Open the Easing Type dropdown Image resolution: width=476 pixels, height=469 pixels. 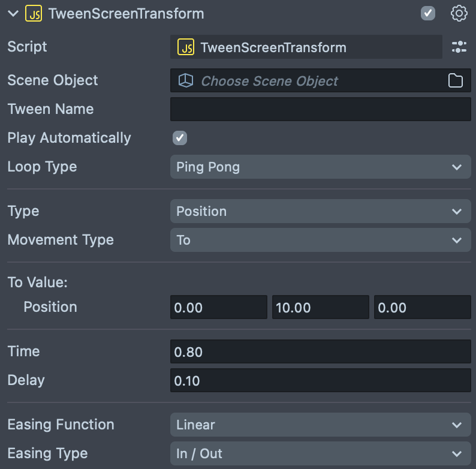pos(320,453)
